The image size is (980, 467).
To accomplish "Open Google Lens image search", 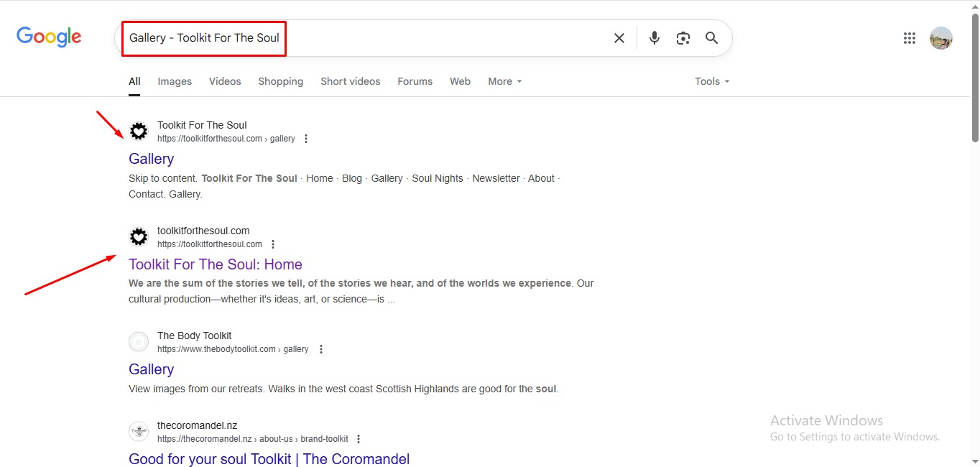I will point(683,38).
